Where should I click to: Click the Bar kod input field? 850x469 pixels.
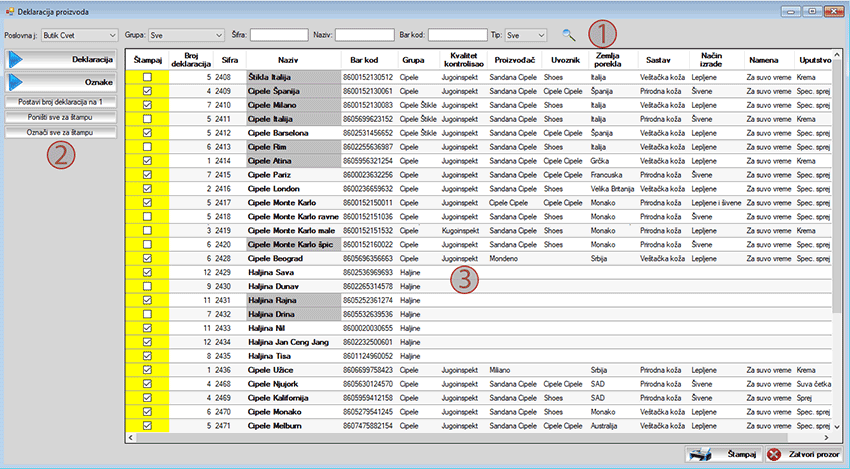(x=458, y=35)
